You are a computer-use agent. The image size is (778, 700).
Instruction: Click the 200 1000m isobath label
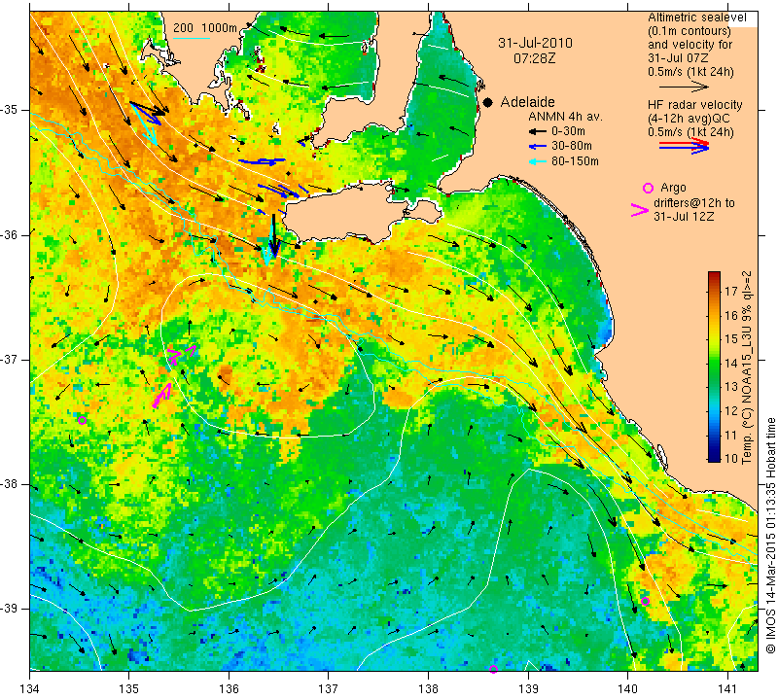[205, 28]
